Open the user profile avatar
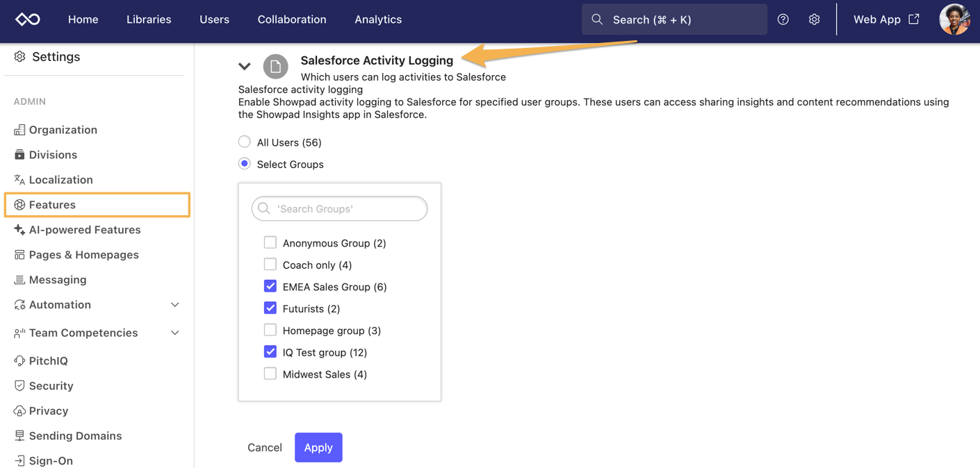Screen dimensions: 980x468 click(954, 19)
